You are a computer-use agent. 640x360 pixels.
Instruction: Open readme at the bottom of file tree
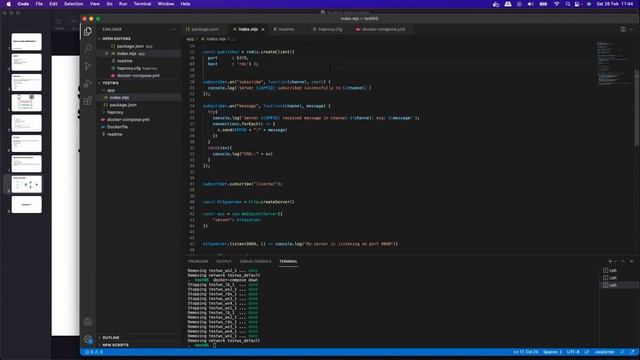pyautogui.click(x=114, y=134)
